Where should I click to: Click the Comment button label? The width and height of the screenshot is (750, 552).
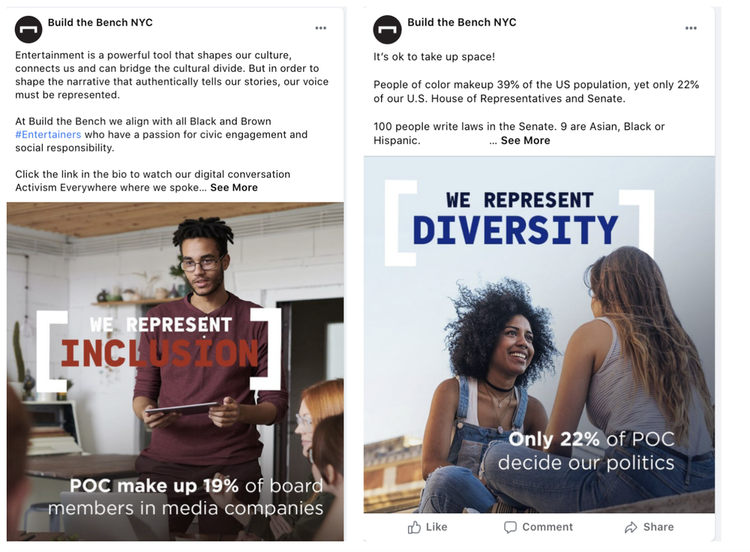tap(547, 527)
